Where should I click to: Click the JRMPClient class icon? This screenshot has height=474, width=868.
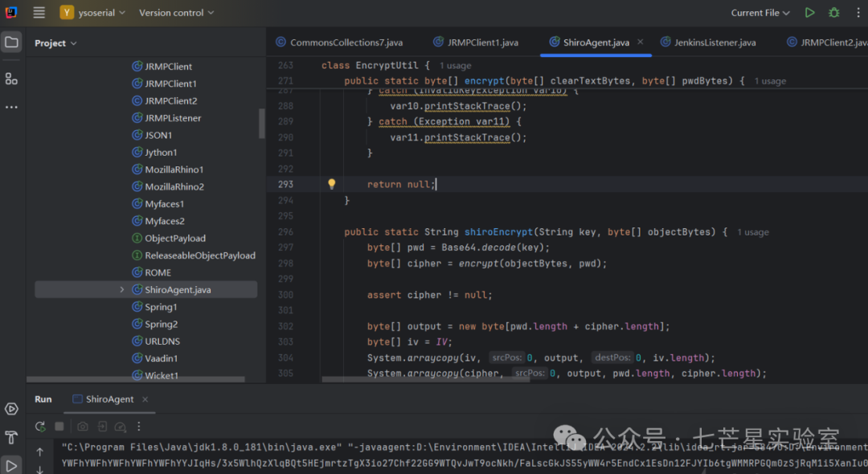click(137, 67)
